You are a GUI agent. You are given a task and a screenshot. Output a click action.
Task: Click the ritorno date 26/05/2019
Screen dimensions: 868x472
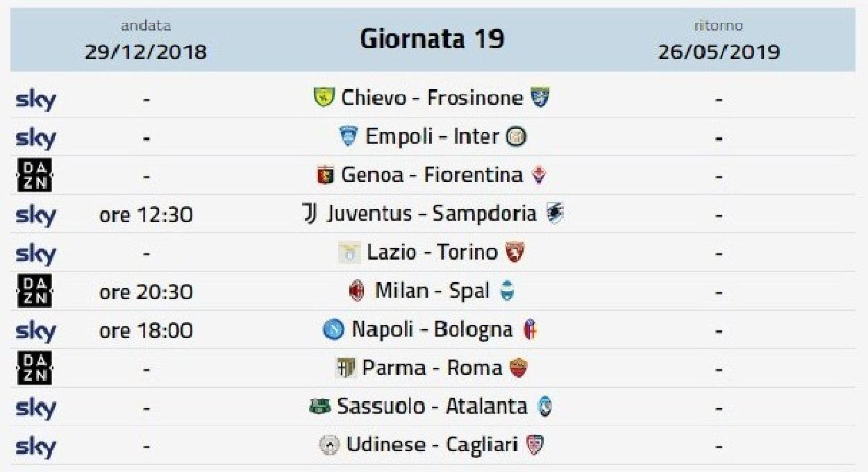pos(719,52)
